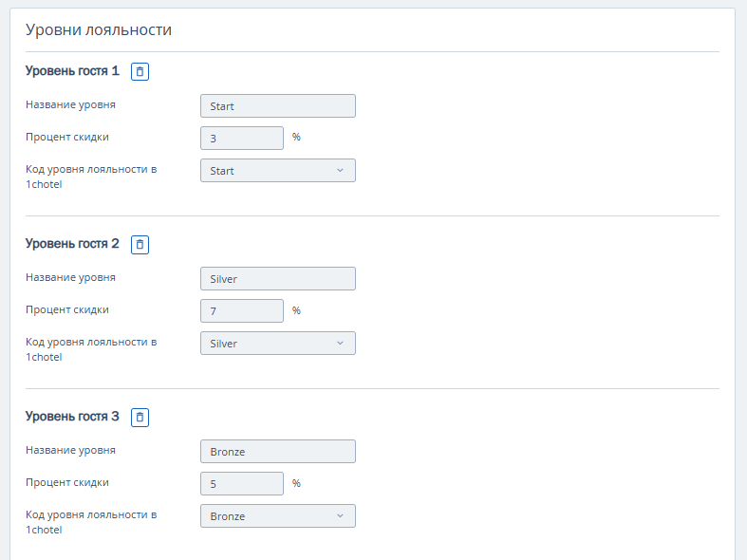Open the Silver loyalty code dropdown
747x560 pixels.
[278, 344]
